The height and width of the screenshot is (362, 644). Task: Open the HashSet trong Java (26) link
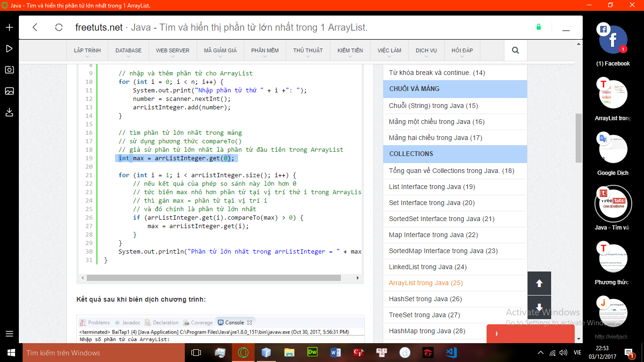pos(425,299)
